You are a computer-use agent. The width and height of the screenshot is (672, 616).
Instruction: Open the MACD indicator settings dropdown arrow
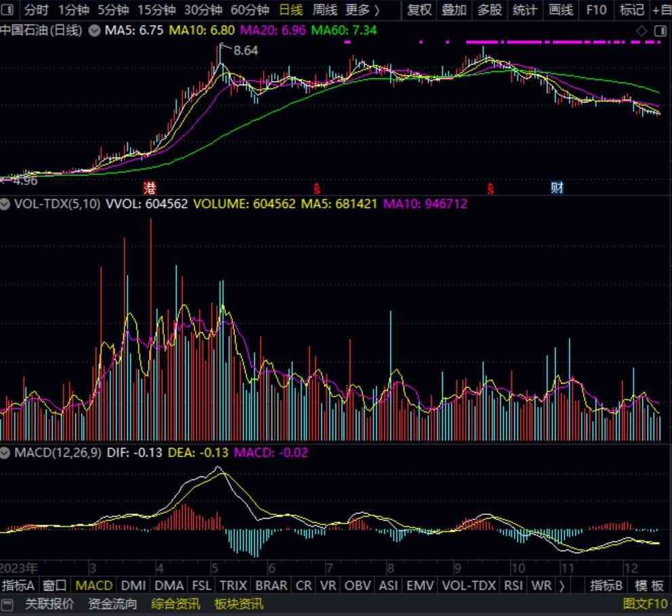tap(6, 452)
